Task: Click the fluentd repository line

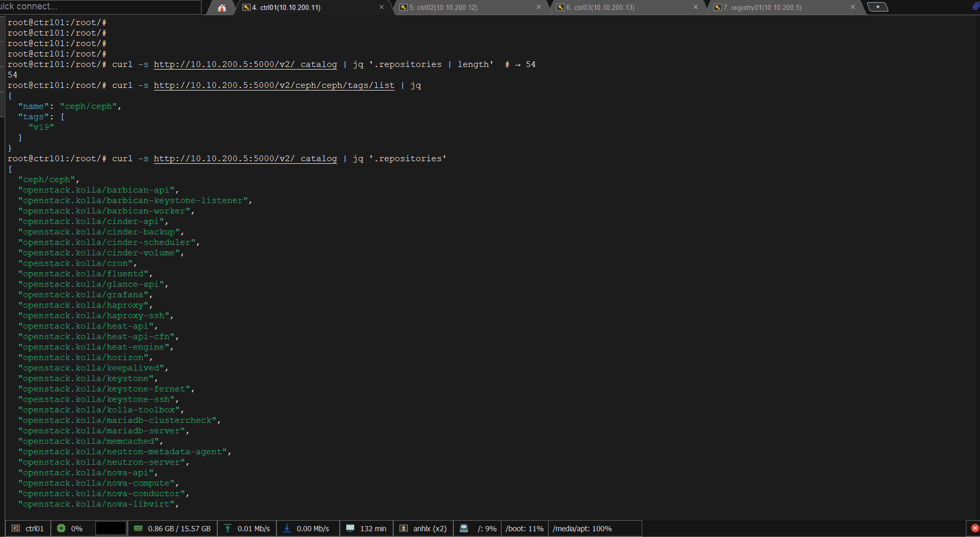Action: tap(85, 274)
